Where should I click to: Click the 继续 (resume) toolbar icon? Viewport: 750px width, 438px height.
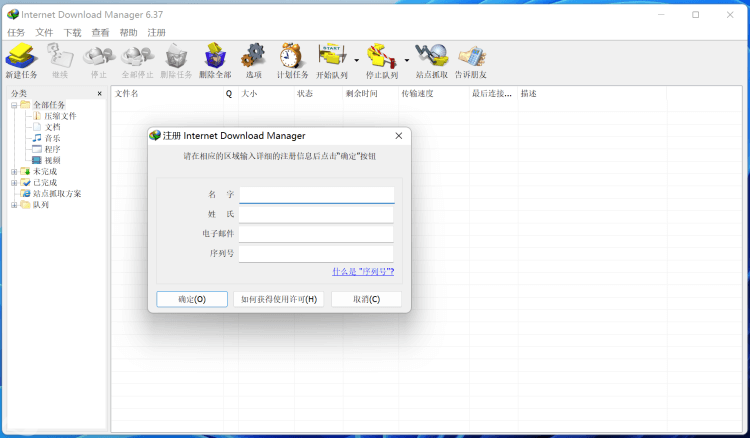[x=60, y=61]
